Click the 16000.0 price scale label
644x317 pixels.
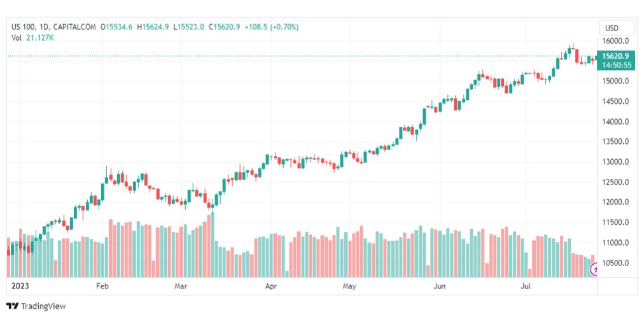point(616,41)
